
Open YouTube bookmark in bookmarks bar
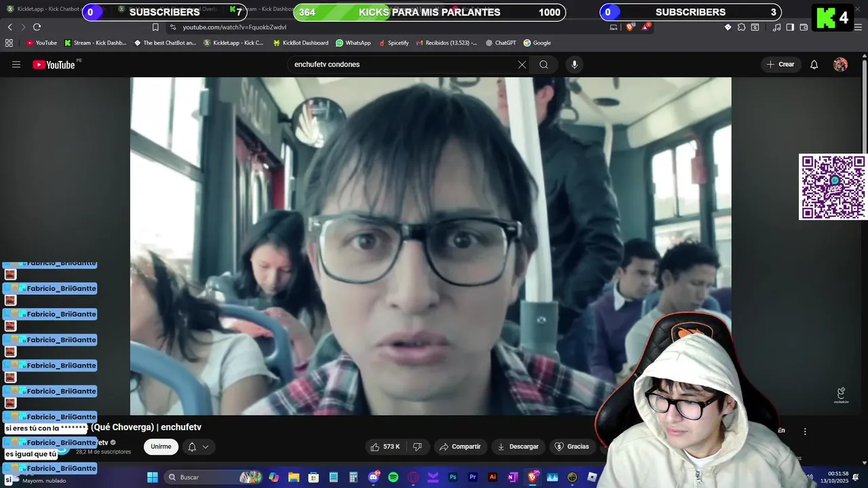pos(41,43)
